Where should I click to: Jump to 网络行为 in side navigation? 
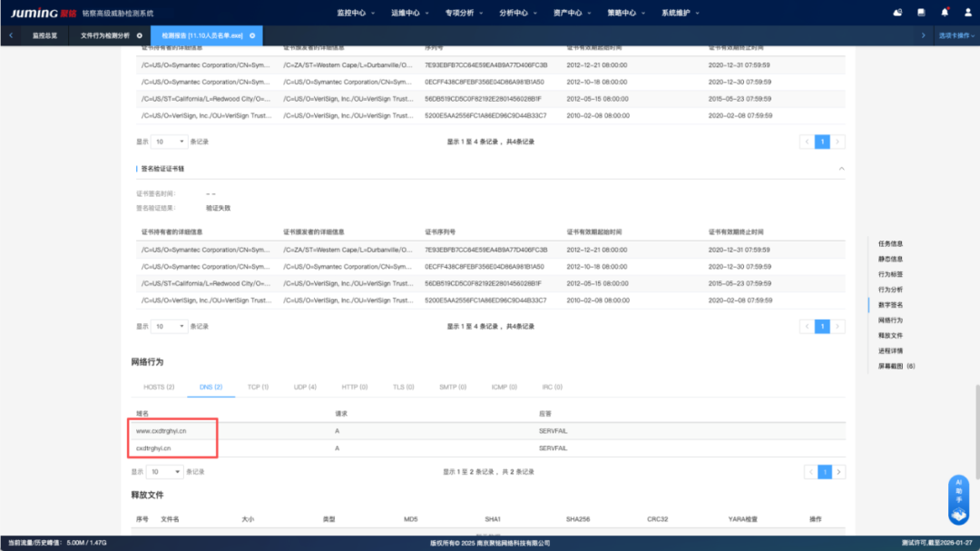point(890,320)
